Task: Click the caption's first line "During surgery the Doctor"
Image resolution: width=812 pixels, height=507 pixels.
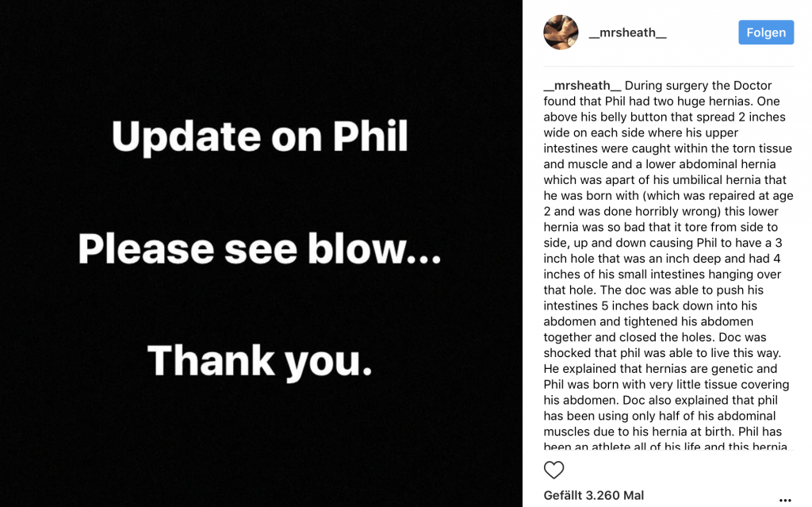Action: [698, 86]
